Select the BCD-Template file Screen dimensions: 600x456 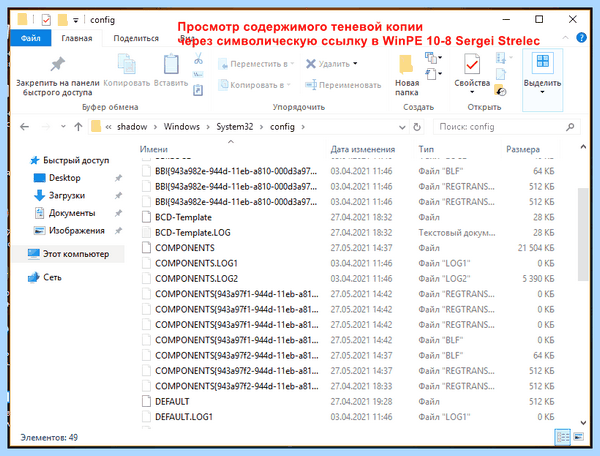click(x=183, y=217)
